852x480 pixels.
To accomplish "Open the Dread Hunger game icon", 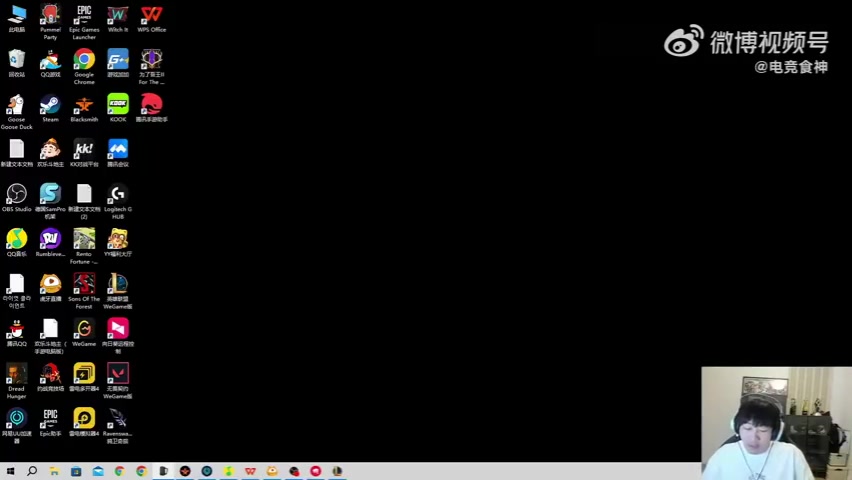I will pos(16,374).
